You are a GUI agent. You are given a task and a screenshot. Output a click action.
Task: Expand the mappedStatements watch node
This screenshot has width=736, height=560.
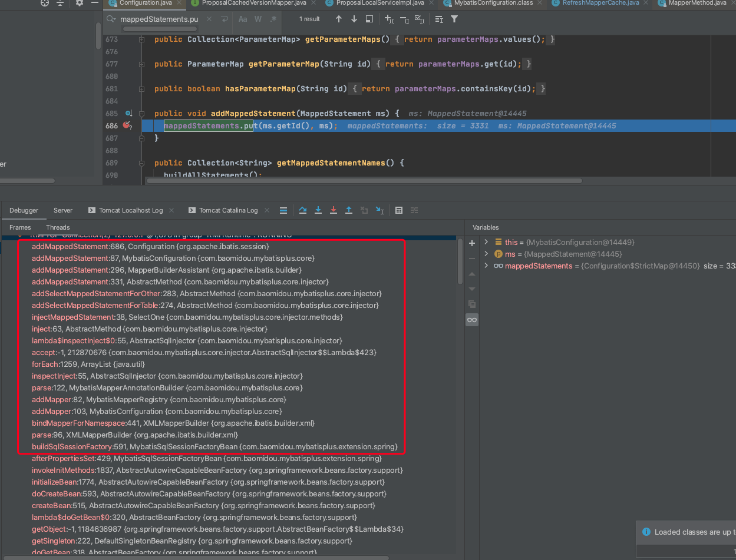pyautogui.click(x=486, y=266)
